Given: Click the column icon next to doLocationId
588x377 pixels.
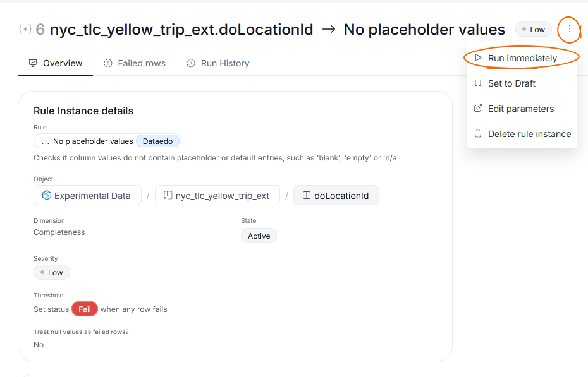Looking at the screenshot, I should coord(307,195).
